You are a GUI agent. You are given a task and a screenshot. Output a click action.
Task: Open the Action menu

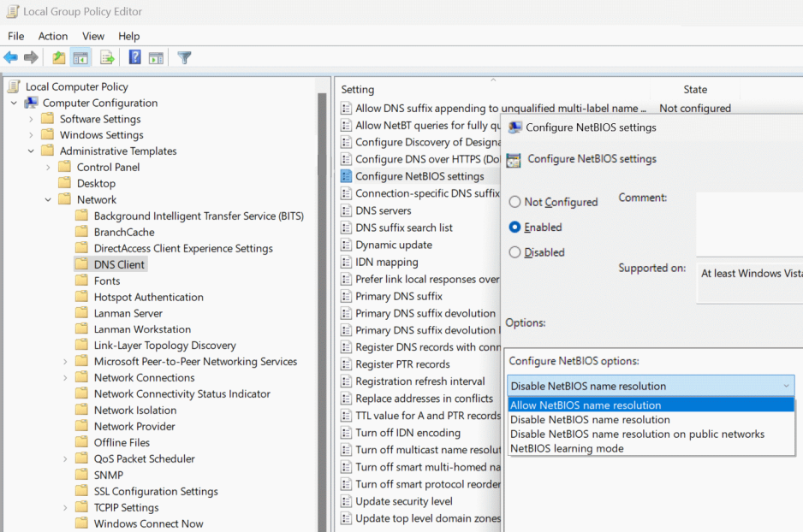[52, 36]
